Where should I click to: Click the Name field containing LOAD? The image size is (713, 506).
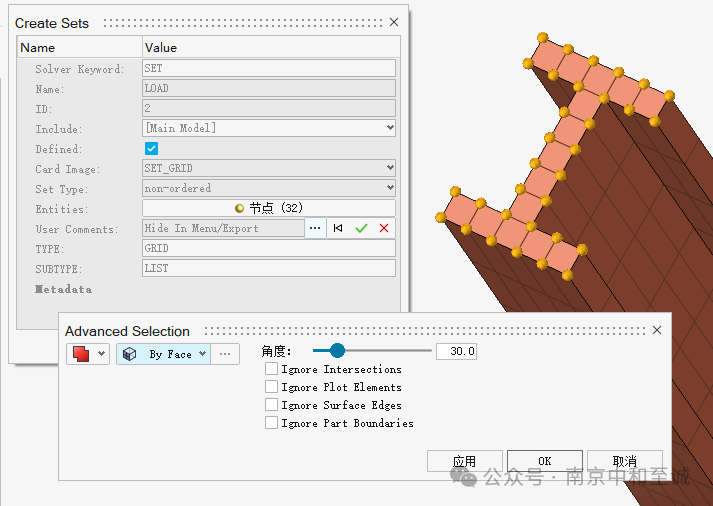[269, 88]
